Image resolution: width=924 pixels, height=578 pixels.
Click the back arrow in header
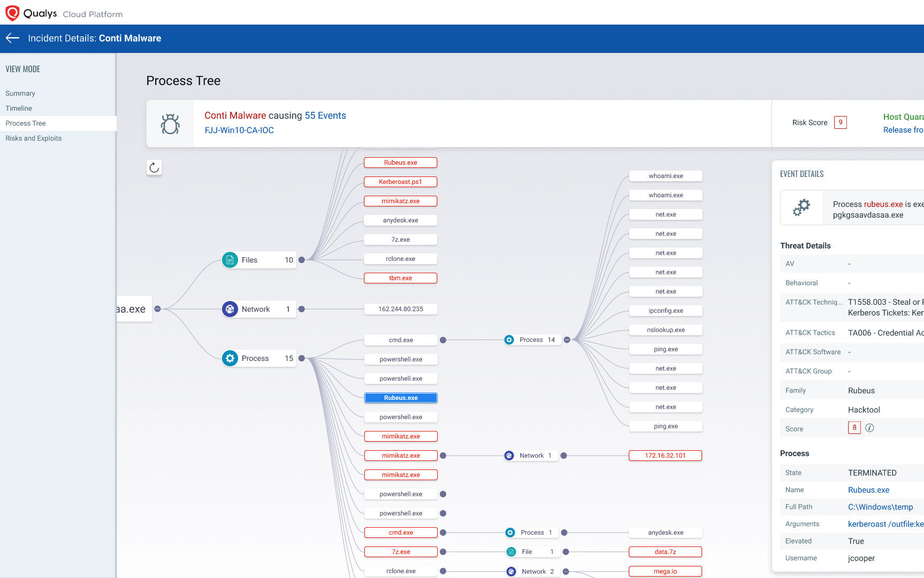(x=12, y=38)
